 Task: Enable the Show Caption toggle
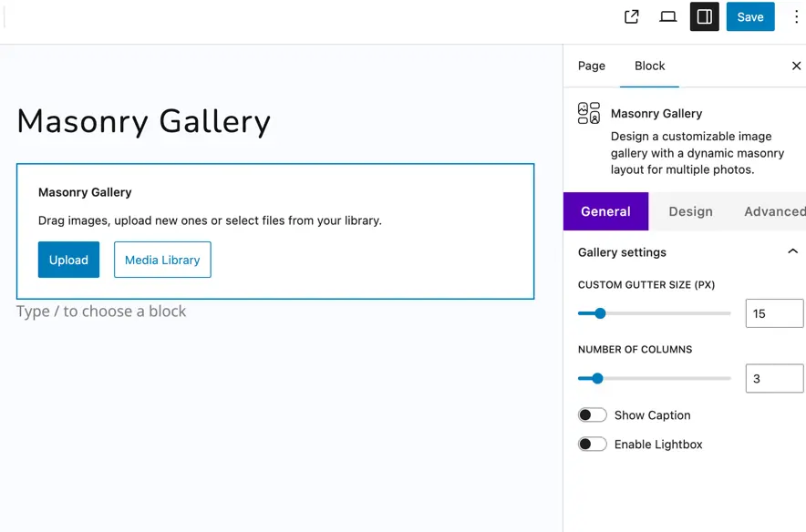click(x=592, y=414)
